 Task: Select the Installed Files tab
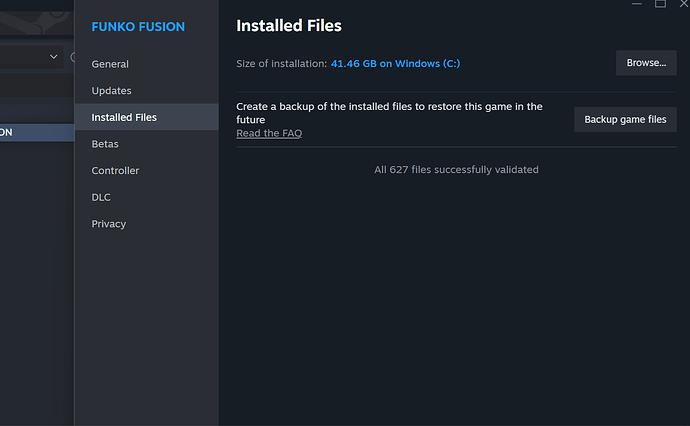click(124, 118)
